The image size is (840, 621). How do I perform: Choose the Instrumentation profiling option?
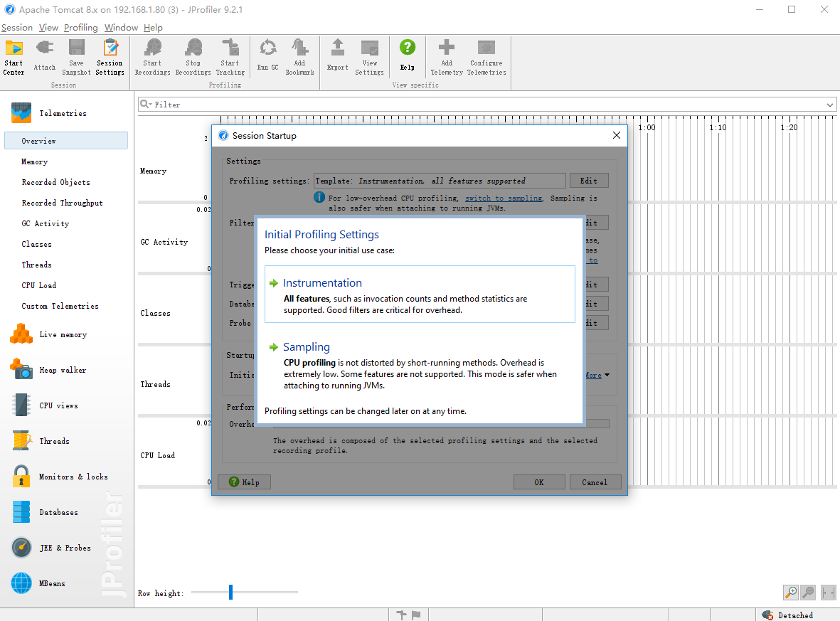(x=420, y=294)
